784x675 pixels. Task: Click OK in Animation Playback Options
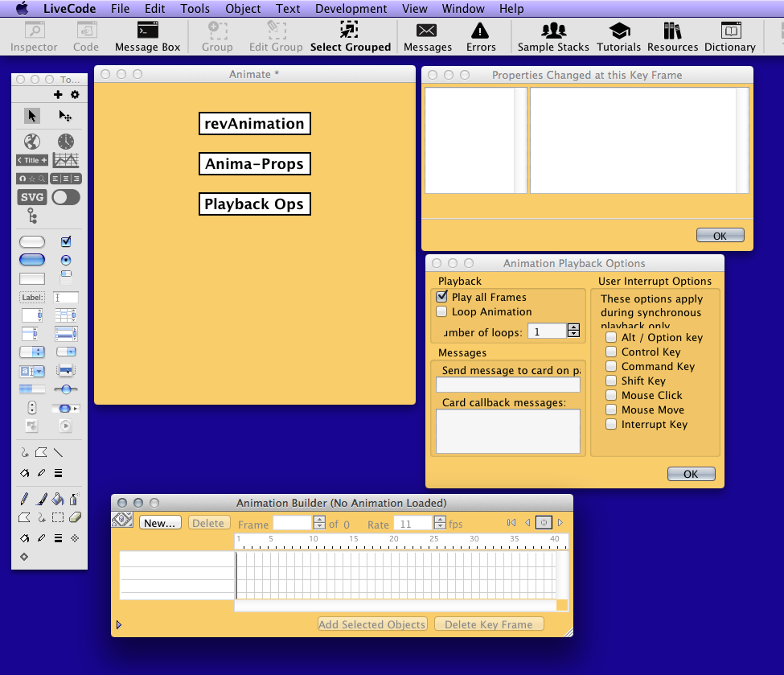tap(691, 474)
